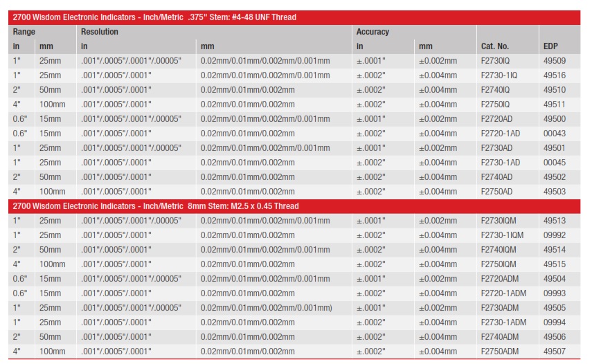Image resolution: width=610 pixels, height=364 pixels.
Task: Select EDP number 49515
Action: click(x=555, y=264)
